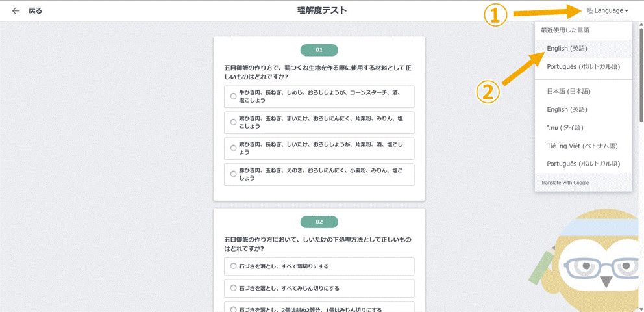Viewport: 644px width, 312px height.
Task: Select radio for すべて薄切りにする answer
Action: tap(233, 266)
